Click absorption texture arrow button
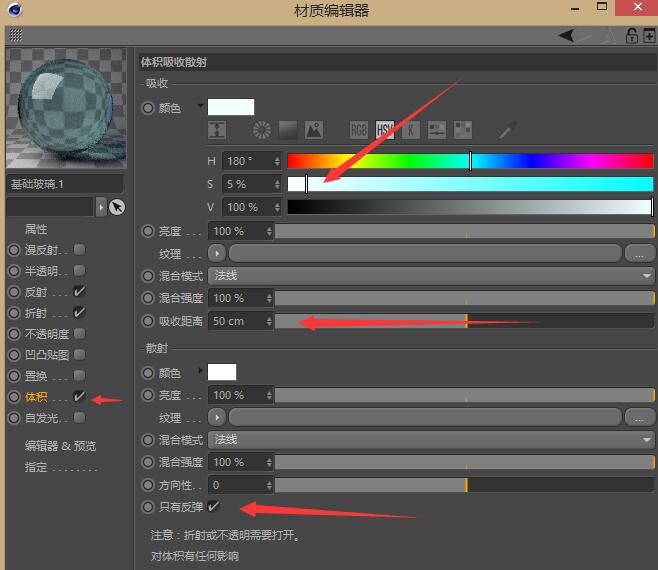658x570 pixels. 217,254
